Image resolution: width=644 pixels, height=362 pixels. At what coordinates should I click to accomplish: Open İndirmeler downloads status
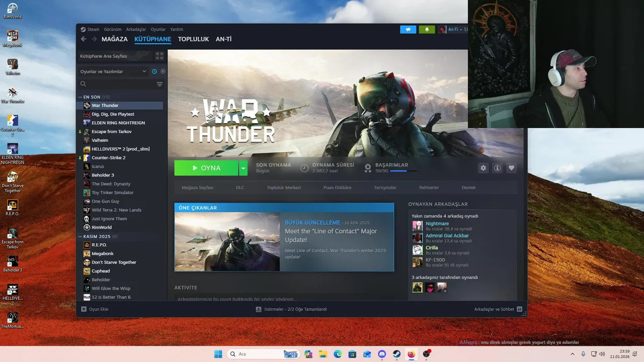pos(291,309)
